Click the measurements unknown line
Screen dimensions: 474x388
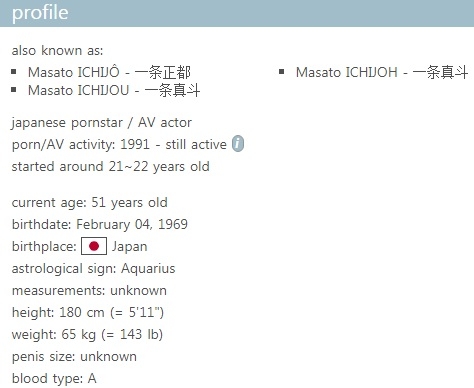pos(89,291)
